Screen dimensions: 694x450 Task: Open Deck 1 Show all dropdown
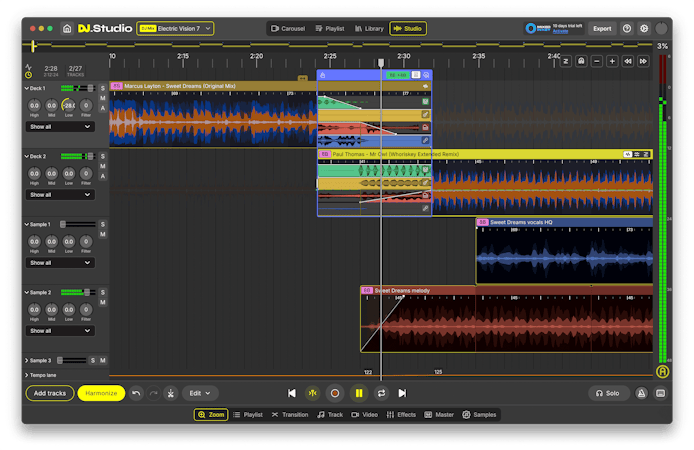click(x=60, y=127)
